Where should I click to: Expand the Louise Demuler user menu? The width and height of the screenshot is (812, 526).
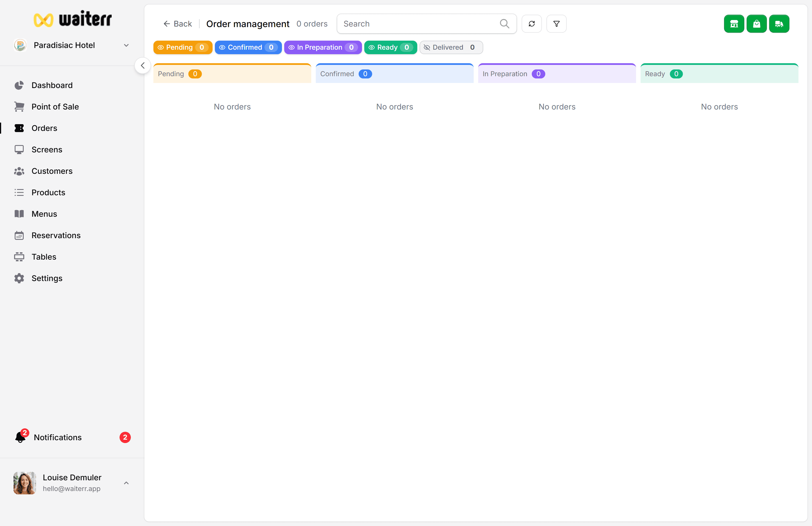[72, 483]
